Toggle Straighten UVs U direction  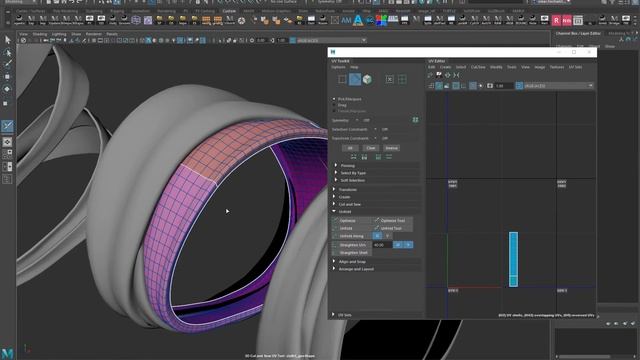[398, 244]
